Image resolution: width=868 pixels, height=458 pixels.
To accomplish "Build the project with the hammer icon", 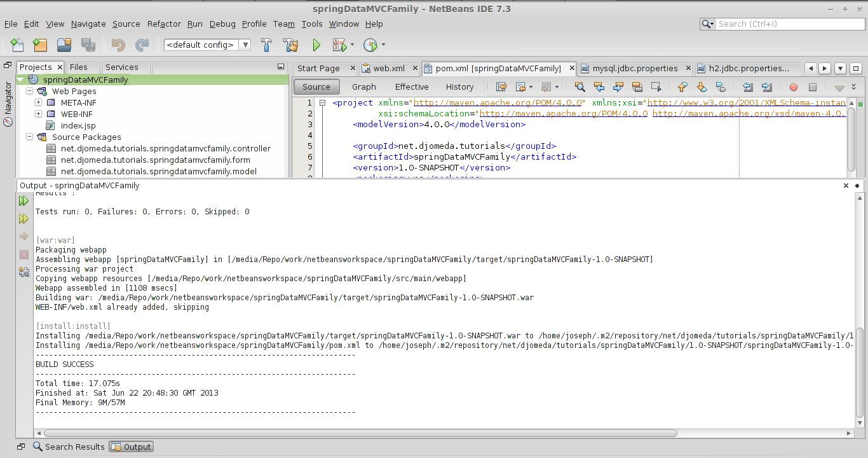I will click(x=267, y=45).
